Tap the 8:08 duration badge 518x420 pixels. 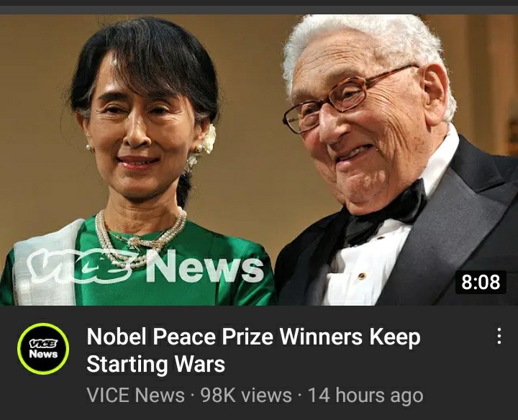click(481, 283)
